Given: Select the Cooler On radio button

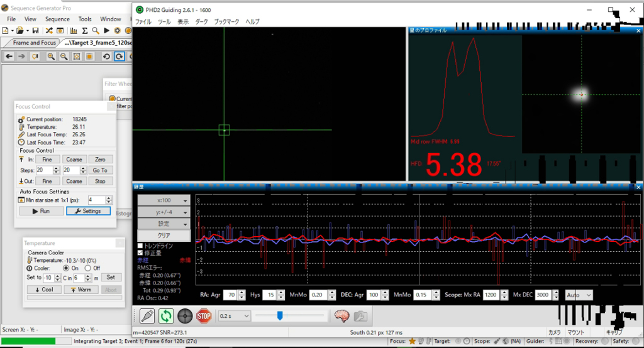Looking at the screenshot, I should pyautogui.click(x=65, y=268).
